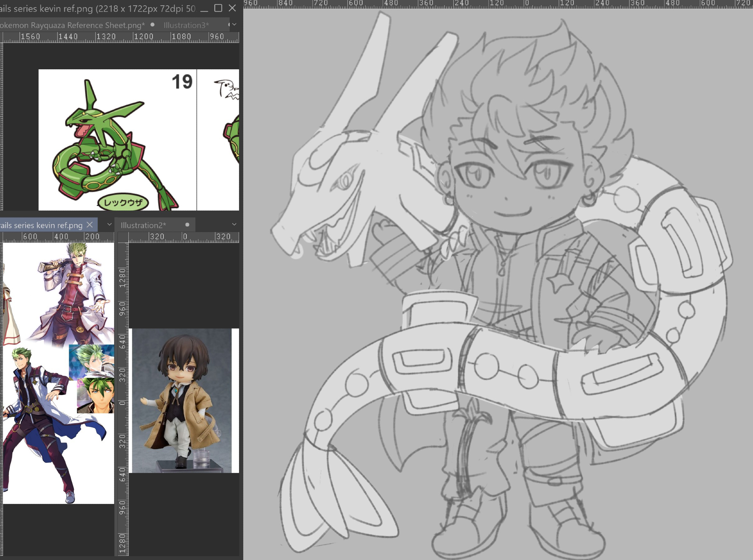Open the canvas list chevron beside kevin ref tab
Screen dimensions: 753x560
click(x=110, y=224)
